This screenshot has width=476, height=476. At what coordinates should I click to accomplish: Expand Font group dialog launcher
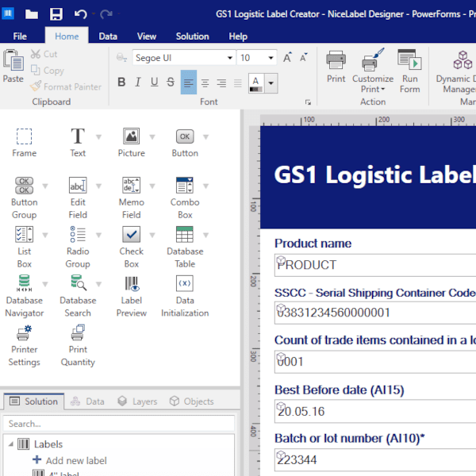click(x=308, y=102)
